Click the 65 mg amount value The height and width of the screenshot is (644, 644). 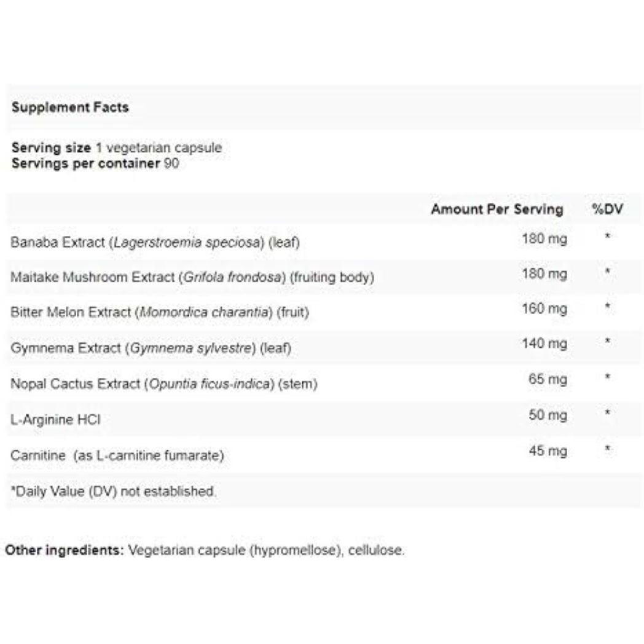(x=548, y=379)
